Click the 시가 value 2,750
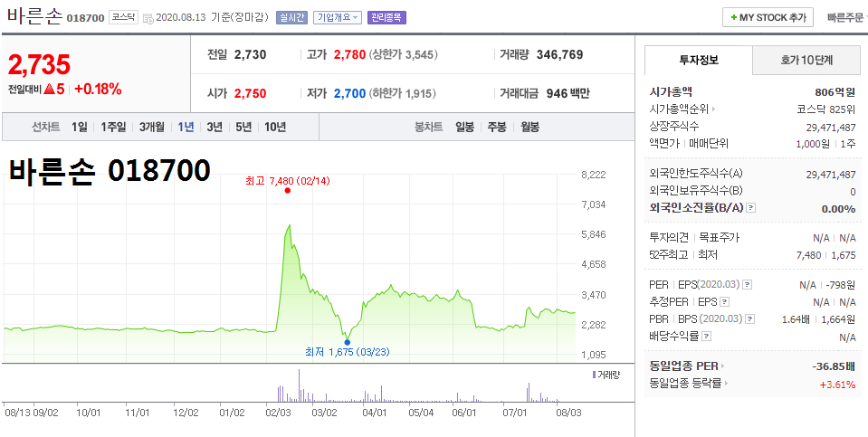Viewport: 868px width, 437px height. click(x=250, y=93)
